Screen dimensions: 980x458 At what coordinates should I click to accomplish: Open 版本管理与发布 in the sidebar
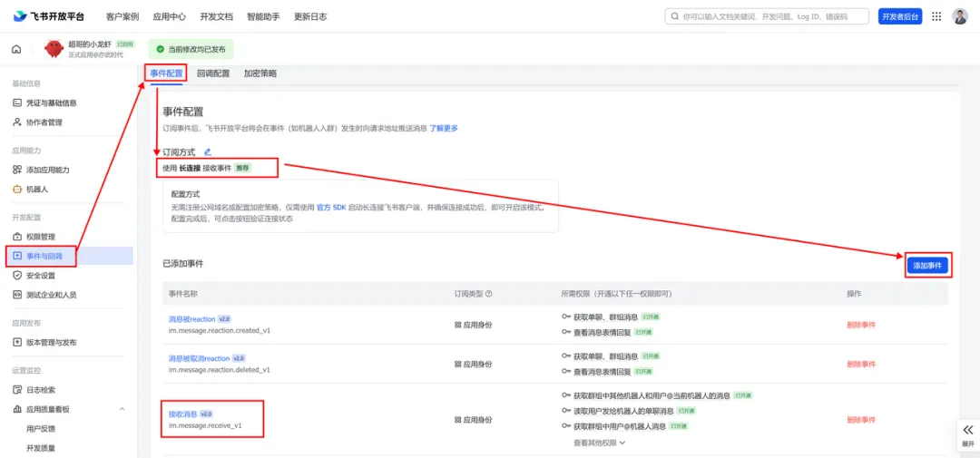click(x=51, y=343)
